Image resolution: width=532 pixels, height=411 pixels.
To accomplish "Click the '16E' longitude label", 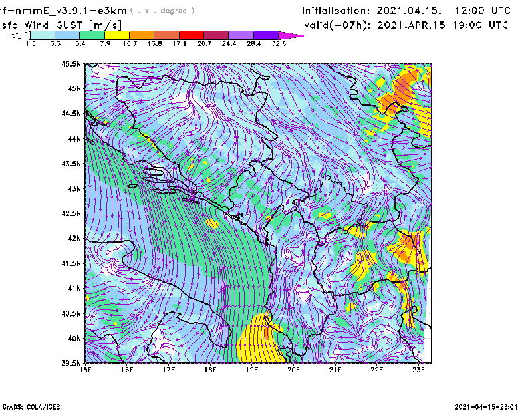I will 127,370.
